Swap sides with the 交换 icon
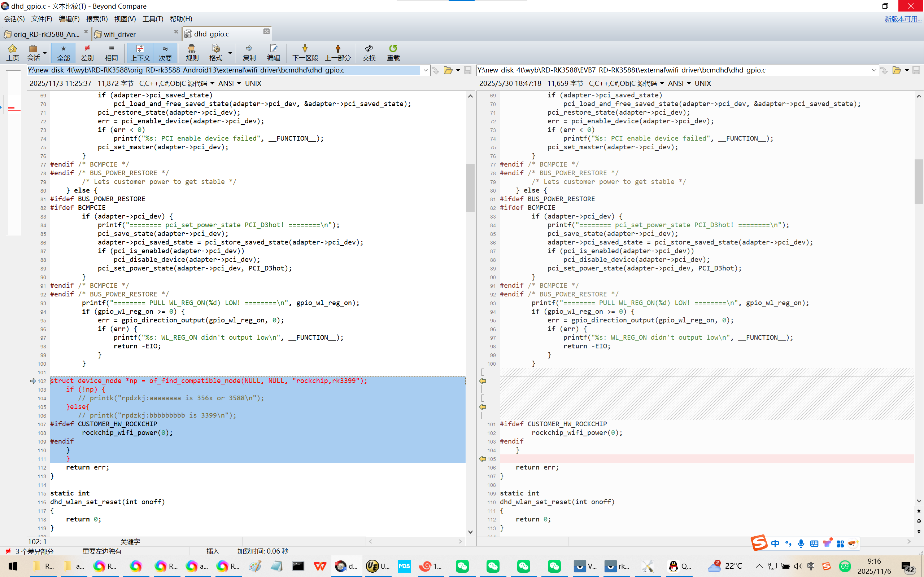This screenshot has width=924, height=577. pyautogui.click(x=369, y=52)
